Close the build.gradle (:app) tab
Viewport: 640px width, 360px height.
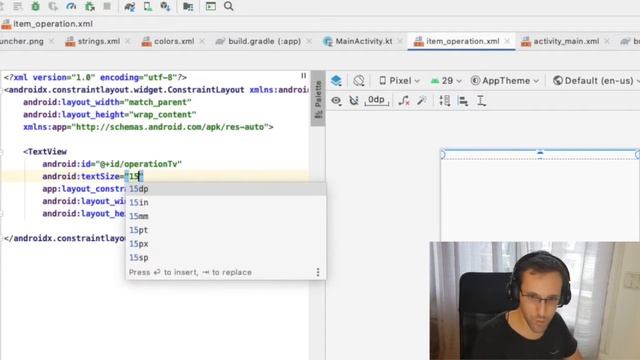(309, 41)
